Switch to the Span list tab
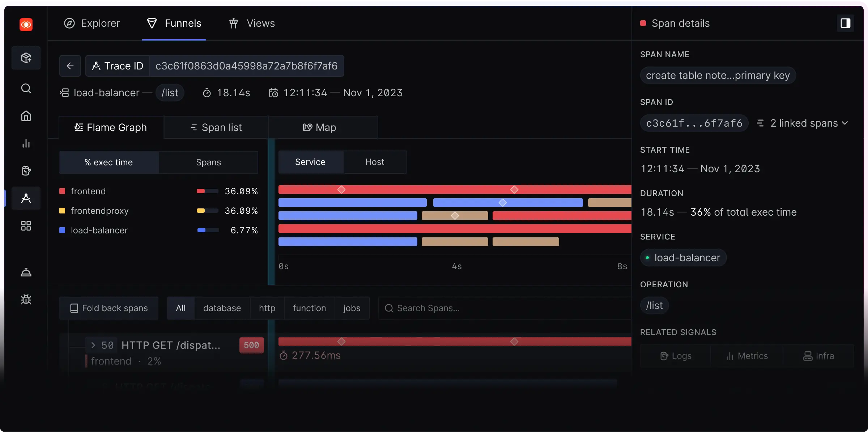Screen dimensions: 868x432 [216, 127]
